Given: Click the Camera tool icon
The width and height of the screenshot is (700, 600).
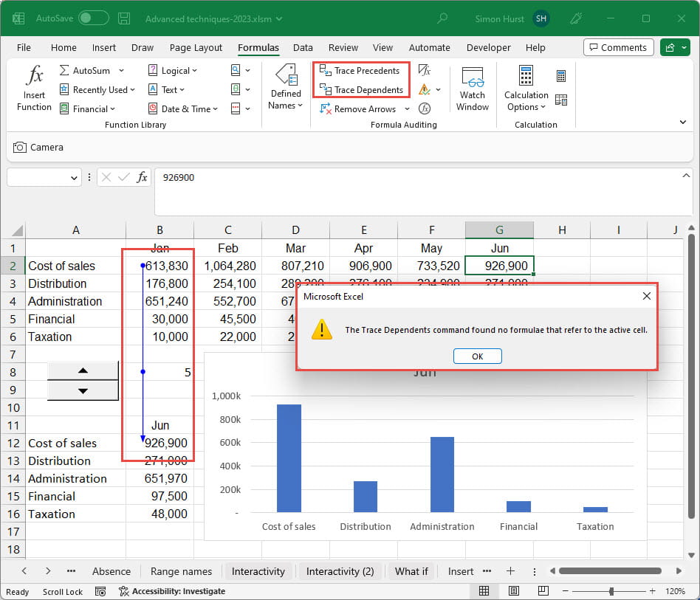Looking at the screenshot, I should point(20,148).
